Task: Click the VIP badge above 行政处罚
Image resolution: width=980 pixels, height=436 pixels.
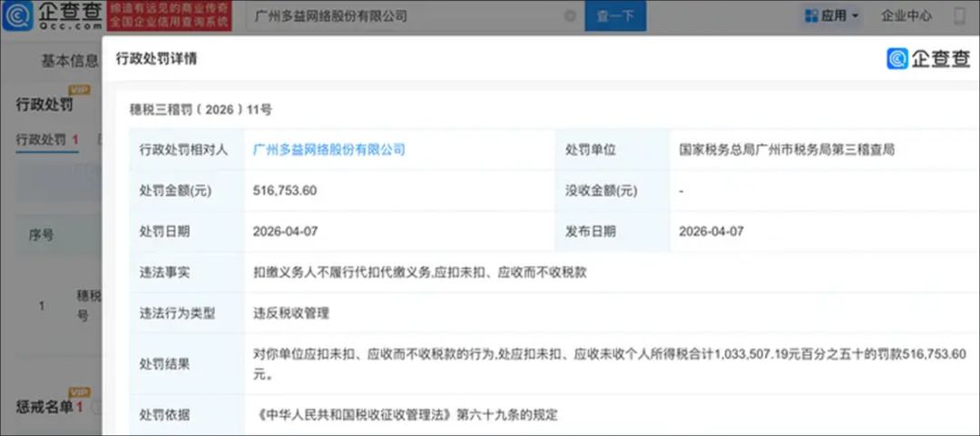Action: coord(79,89)
